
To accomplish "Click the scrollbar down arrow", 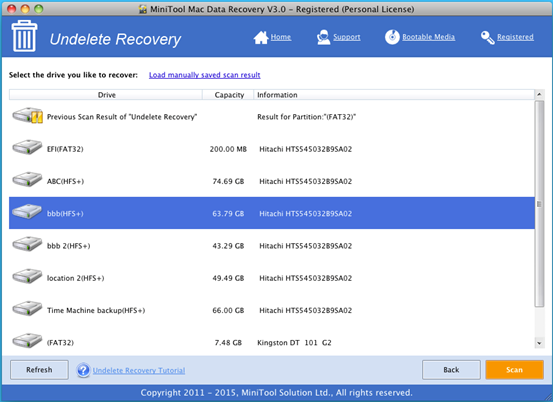I will click(x=539, y=343).
